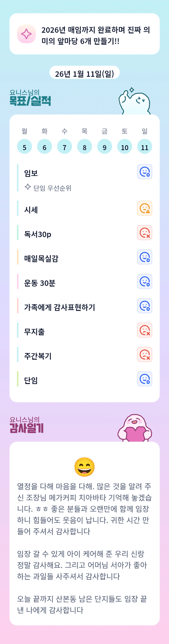Open the 26년 1월 11일(일) date selector
The height and width of the screenshot is (644, 169).
[x=84, y=74]
